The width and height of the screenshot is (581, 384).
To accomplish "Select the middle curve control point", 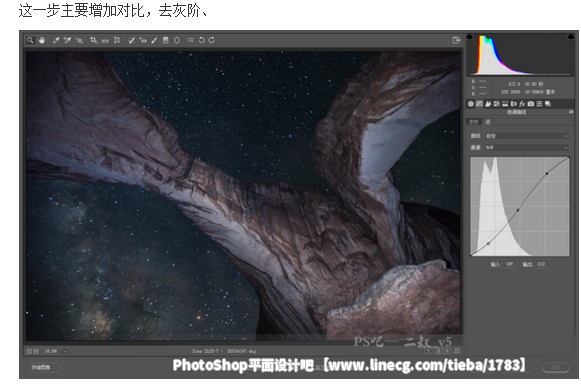I will [x=518, y=210].
